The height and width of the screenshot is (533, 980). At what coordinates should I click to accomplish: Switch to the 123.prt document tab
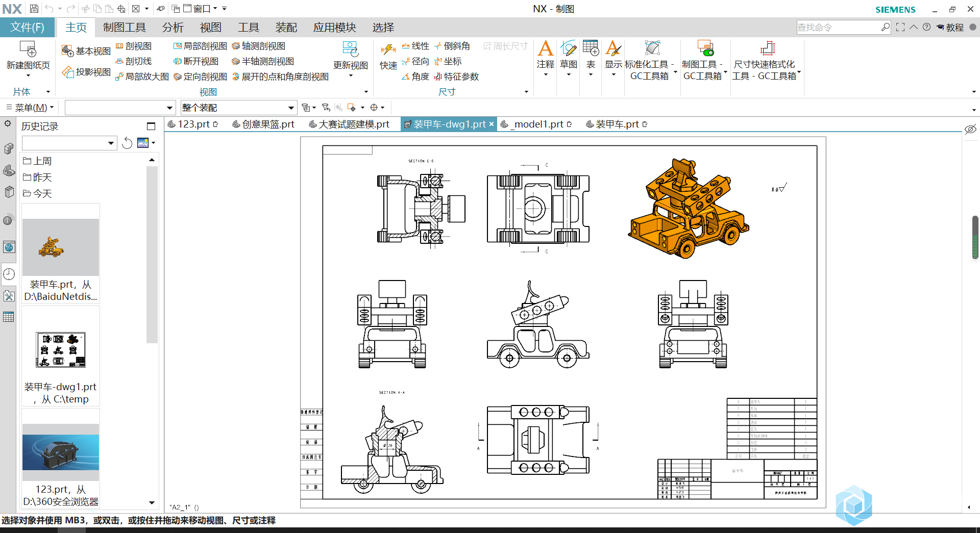click(x=193, y=124)
